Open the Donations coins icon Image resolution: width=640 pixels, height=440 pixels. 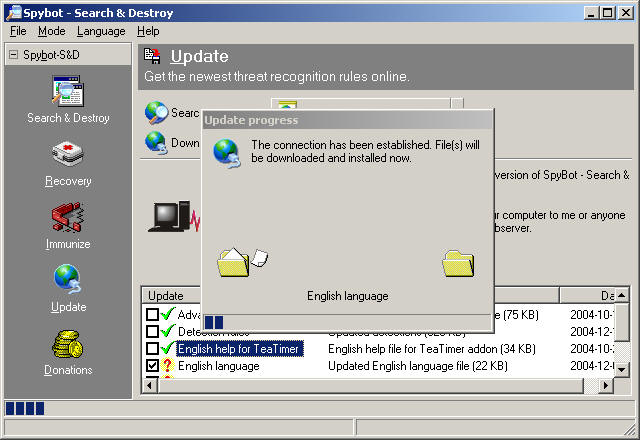pyautogui.click(x=68, y=344)
